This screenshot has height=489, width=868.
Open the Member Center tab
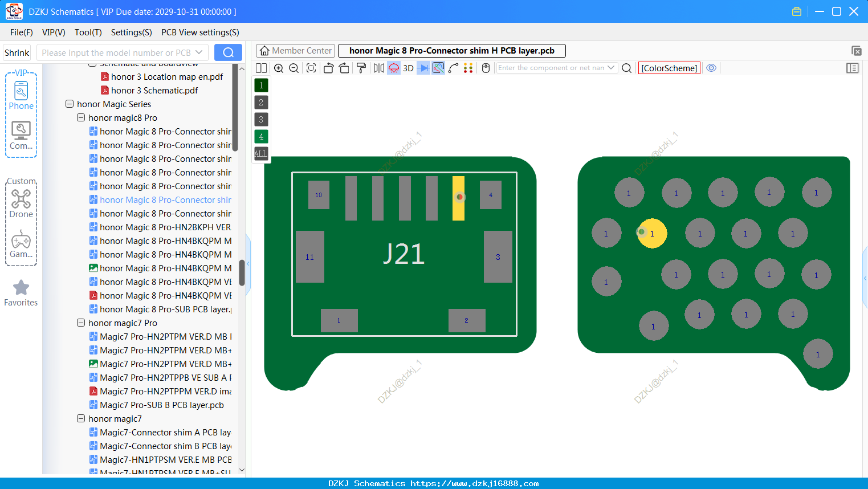point(295,51)
